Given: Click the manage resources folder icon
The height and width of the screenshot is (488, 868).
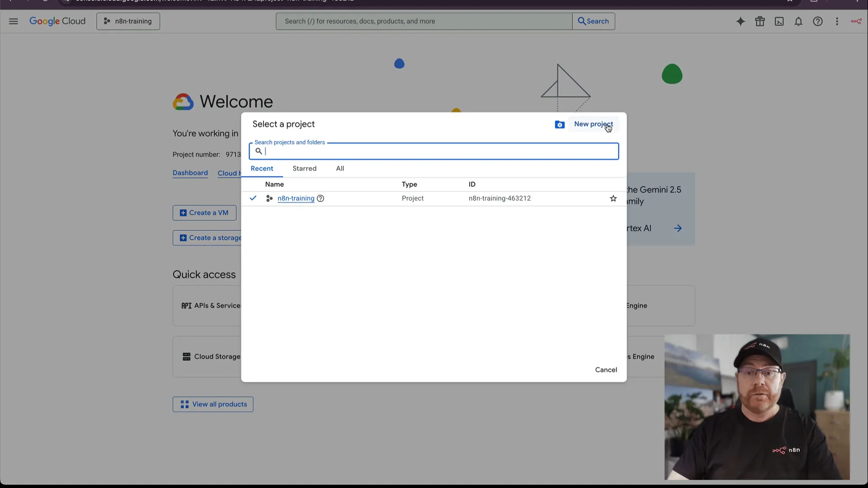Looking at the screenshot, I should (560, 125).
